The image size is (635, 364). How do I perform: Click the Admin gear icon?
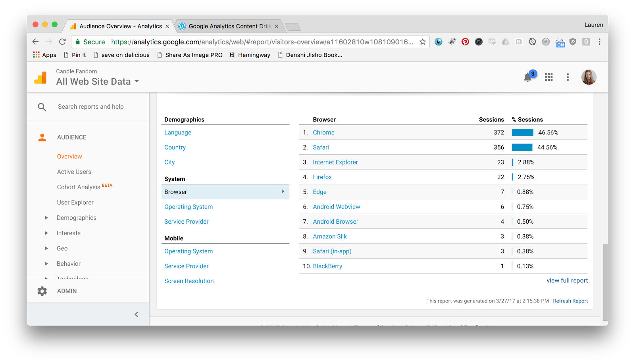click(x=42, y=291)
